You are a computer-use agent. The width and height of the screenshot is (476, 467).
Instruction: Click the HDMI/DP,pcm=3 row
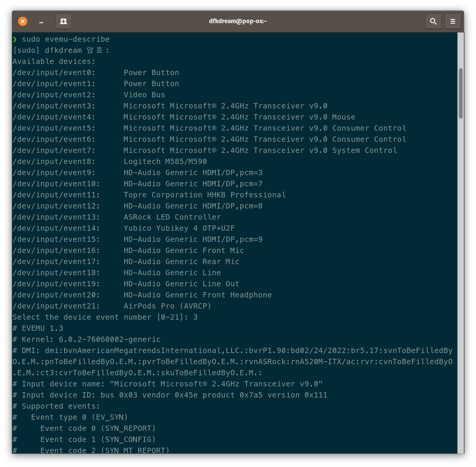coord(138,173)
